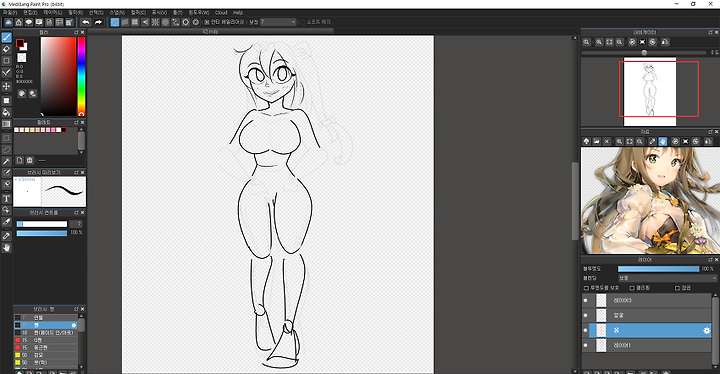Toggle 클리핑 checkbox in layer panel
Screen dimensions: 720x374
coord(632,288)
